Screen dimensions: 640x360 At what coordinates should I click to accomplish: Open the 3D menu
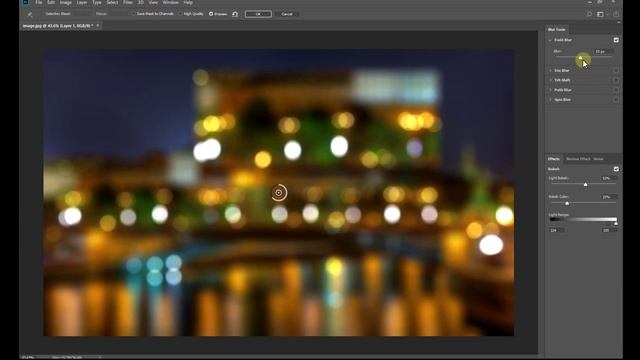(x=140, y=2)
